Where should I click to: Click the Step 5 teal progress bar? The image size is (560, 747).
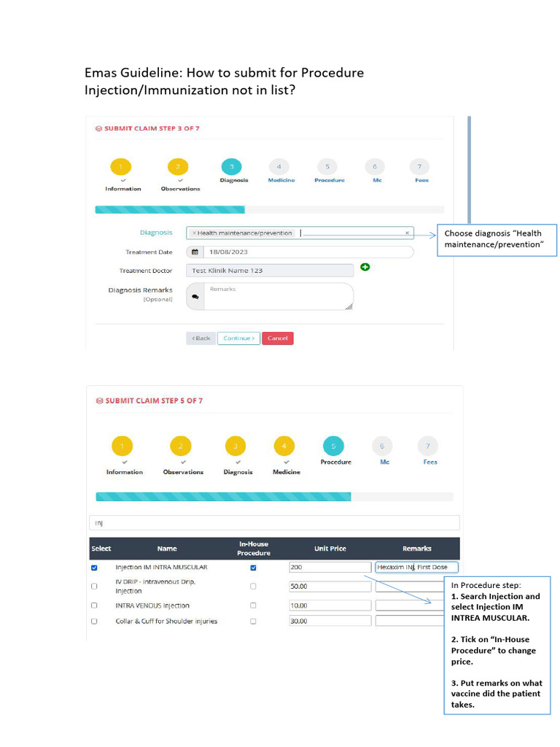point(223,497)
